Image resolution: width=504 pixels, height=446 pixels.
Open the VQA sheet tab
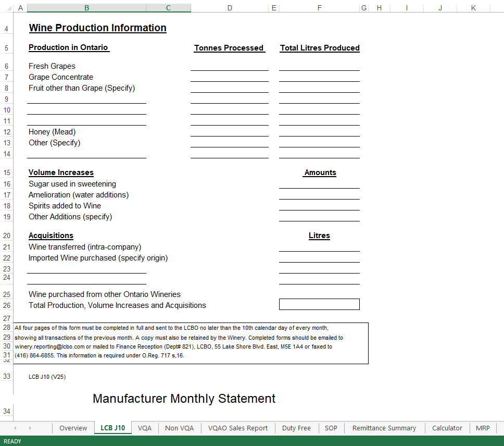coord(145,428)
